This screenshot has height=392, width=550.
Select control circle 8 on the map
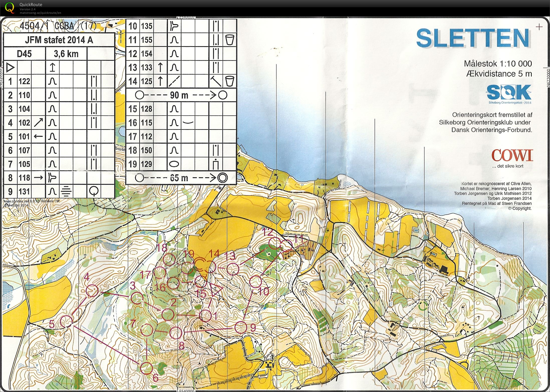click(x=176, y=333)
